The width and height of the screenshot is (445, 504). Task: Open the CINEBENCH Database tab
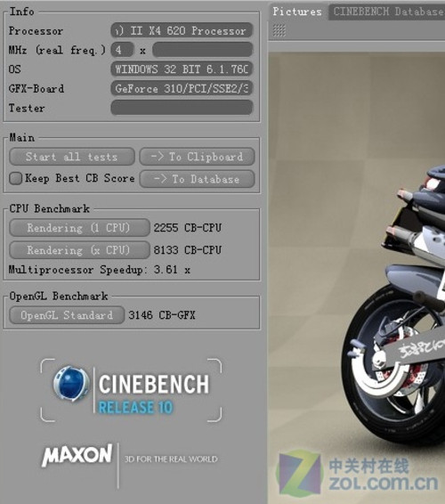tap(387, 12)
